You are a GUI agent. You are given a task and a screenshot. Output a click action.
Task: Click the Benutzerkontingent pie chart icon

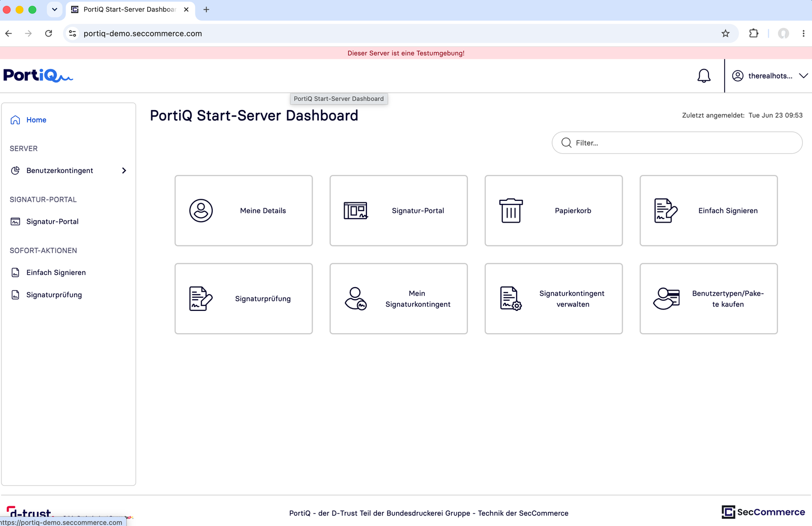(x=15, y=170)
